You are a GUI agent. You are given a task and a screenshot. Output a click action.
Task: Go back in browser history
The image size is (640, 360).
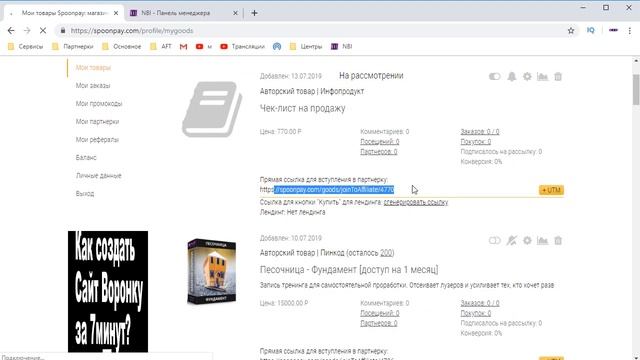click(x=11, y=31)
